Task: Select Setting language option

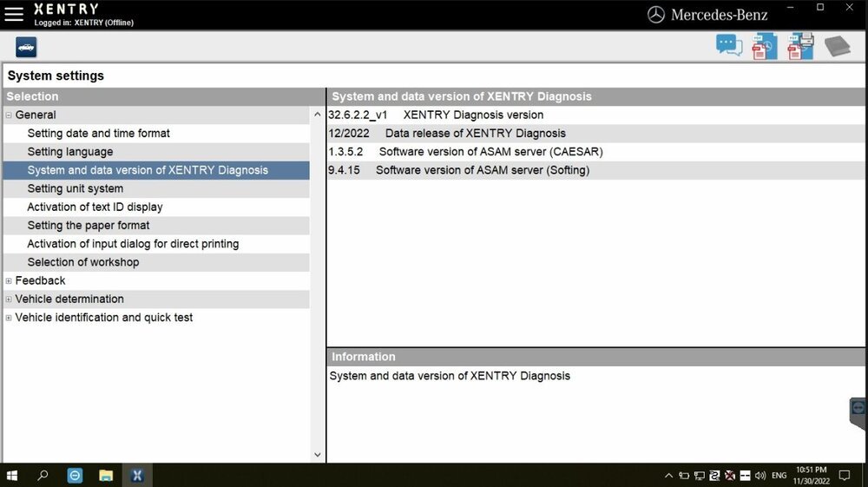Action: [69, 152]
